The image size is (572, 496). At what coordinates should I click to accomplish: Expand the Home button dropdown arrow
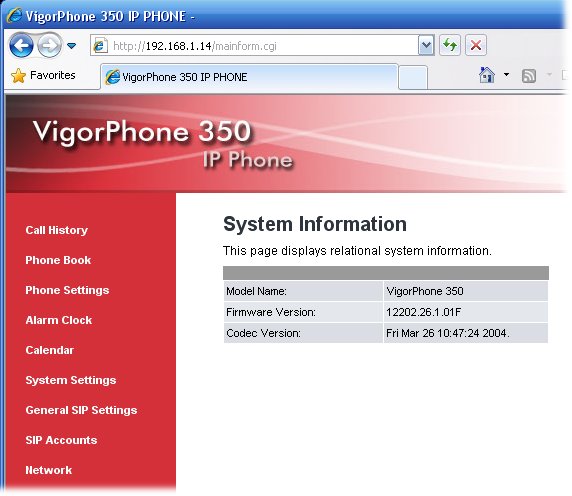tap(506, 75)
